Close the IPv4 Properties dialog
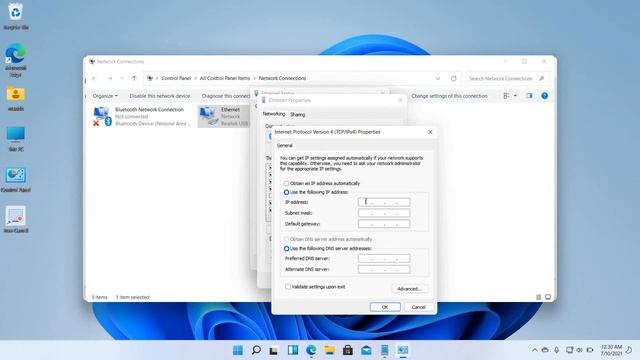The image size is (640, 360). pyautogui.click(x=430, y=132)
